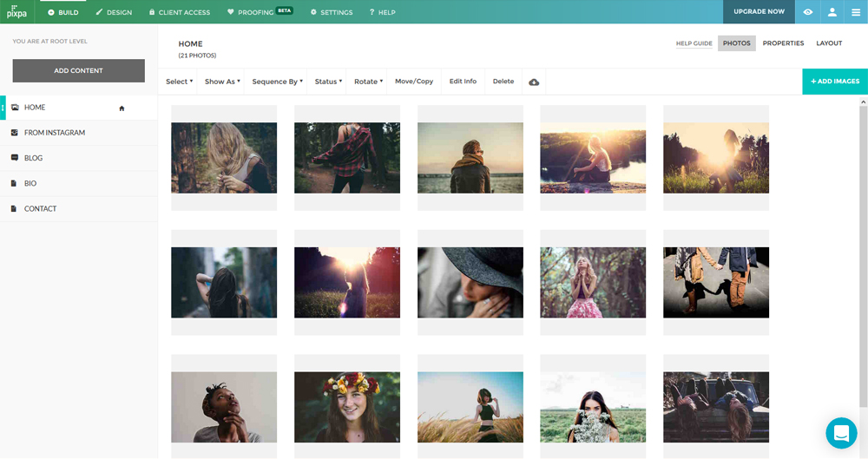The width and height of the screenshot is (868, 459).
Task: Click the Blog icon in sidebar
Action: tap(15, 158)
